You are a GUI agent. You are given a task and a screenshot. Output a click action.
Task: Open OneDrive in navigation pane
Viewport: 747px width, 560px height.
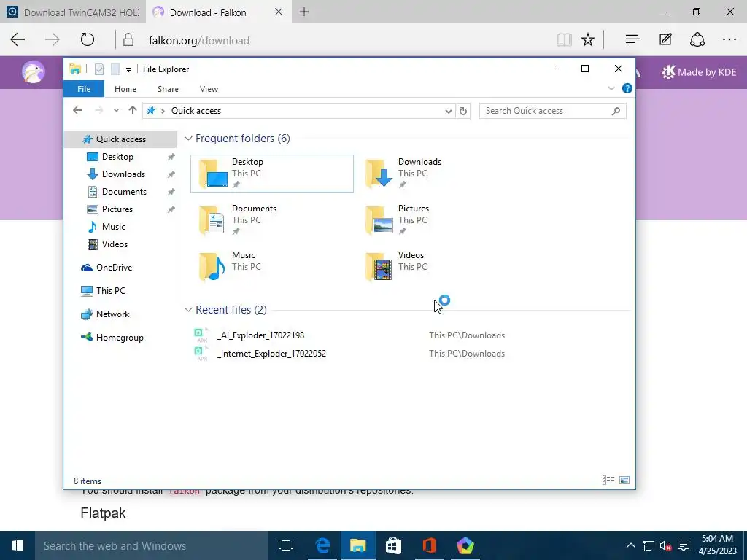114,268
